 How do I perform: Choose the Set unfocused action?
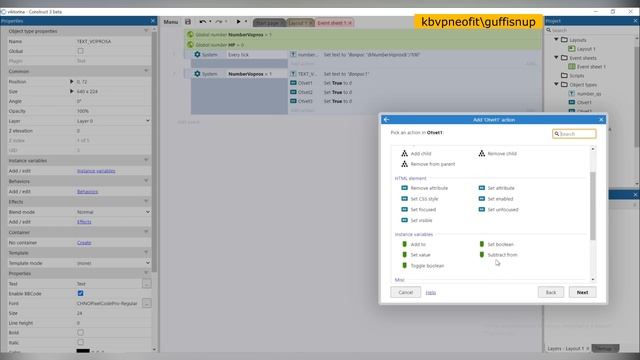click(498, 209)
